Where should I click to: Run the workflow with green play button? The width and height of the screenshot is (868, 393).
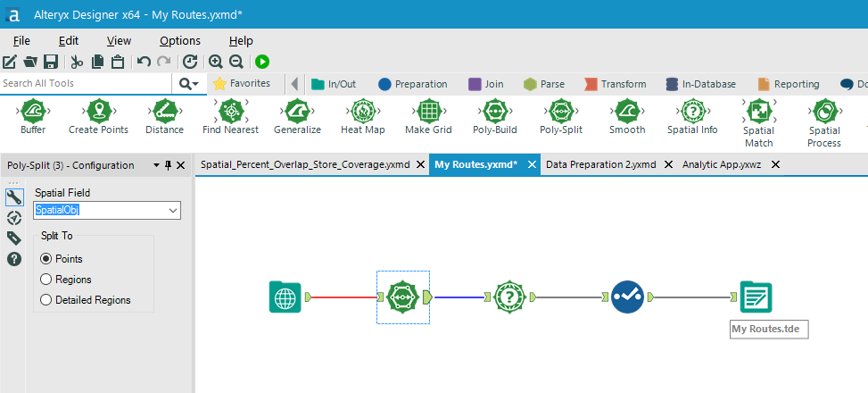pos(262,62)
